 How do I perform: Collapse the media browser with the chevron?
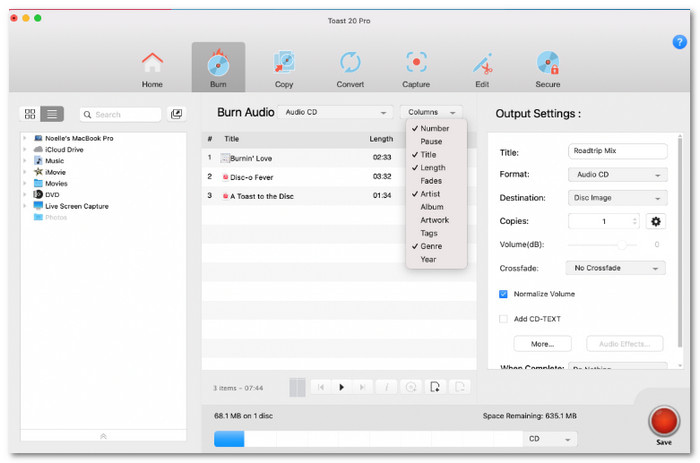coord(103,436)
